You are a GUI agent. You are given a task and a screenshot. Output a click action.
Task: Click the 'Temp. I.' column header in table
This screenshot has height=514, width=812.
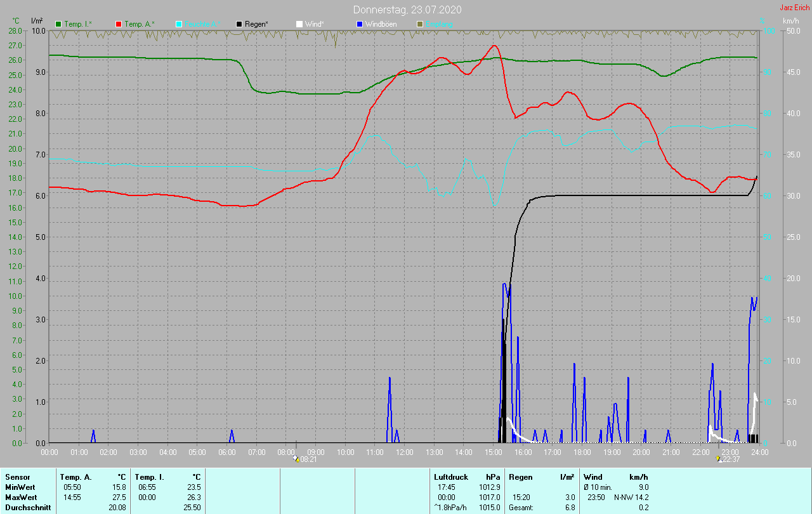[x=149, y=477]
